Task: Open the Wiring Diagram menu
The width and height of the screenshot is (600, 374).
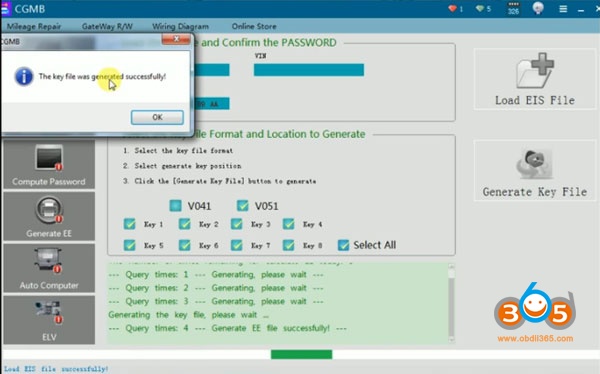Action: click(180, 26)
